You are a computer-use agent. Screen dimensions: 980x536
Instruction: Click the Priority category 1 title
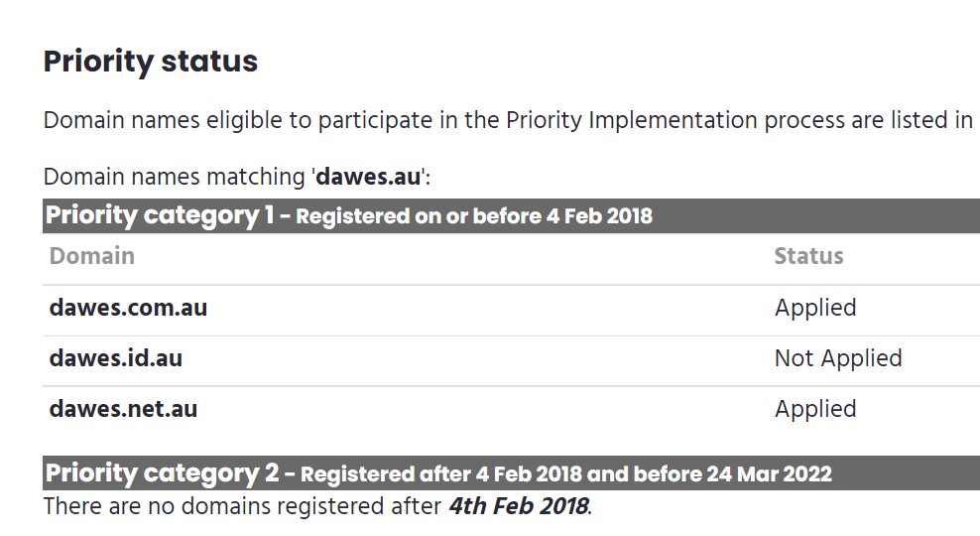159,215
